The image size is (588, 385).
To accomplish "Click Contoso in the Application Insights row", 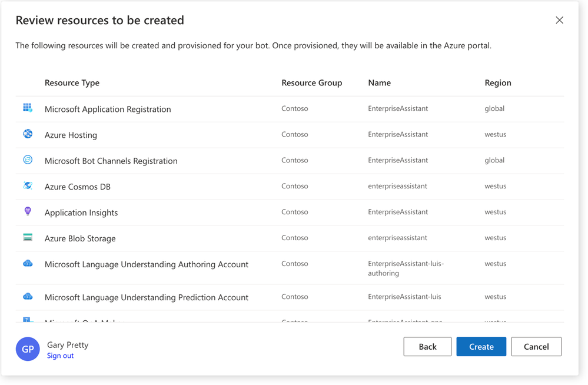I will coord(295,212).
